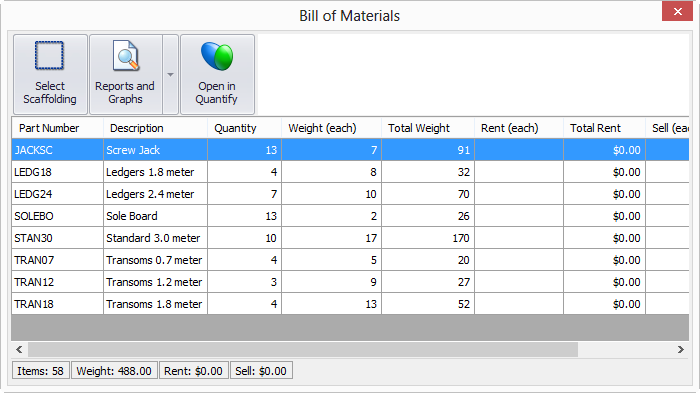Click the horizontal scrollbar thumb

click(x=303, y=349)
